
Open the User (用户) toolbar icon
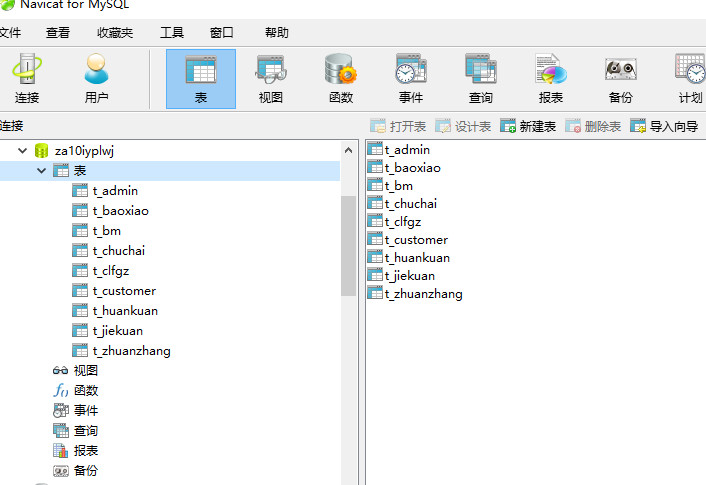point(96,79)
